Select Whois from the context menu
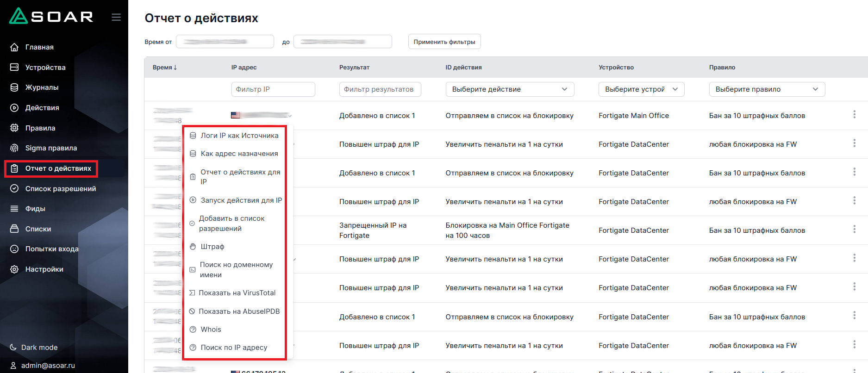 [x=211, y=329]
